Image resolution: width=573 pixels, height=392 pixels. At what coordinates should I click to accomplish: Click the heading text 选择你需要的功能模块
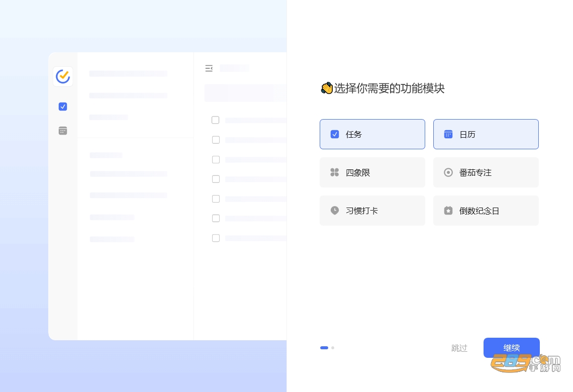389,88
